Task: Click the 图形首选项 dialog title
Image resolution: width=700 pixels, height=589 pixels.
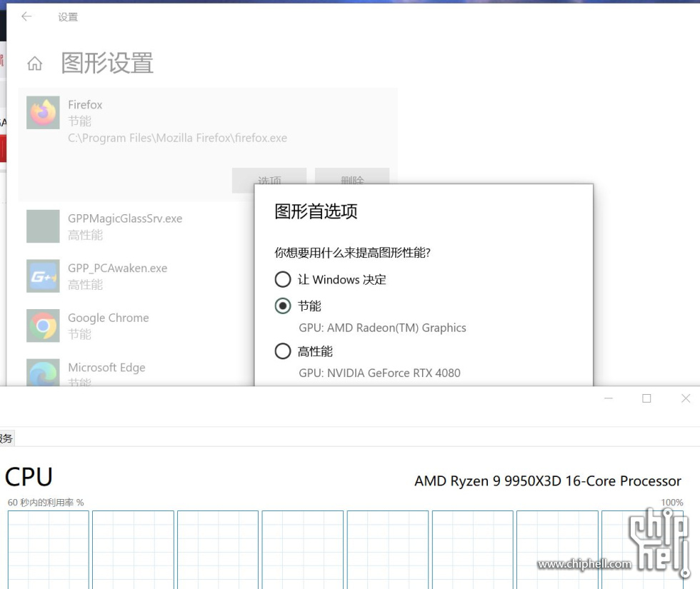Action: click(x=316, y=211)
